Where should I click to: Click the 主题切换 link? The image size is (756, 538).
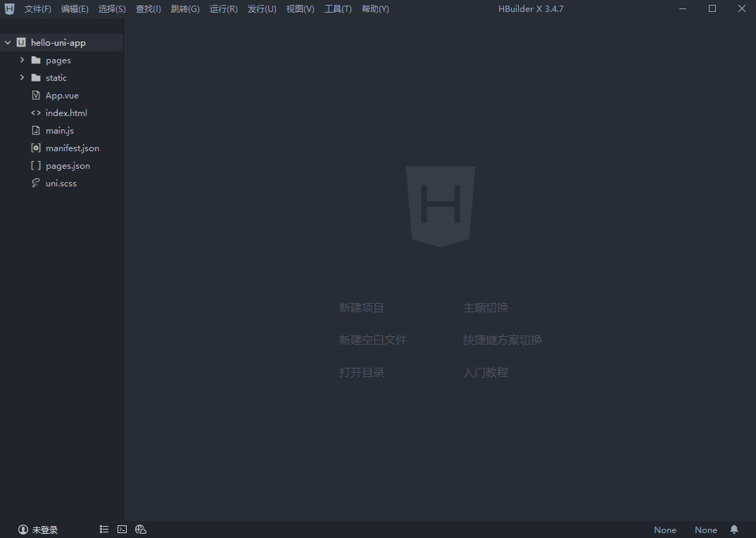486,307
